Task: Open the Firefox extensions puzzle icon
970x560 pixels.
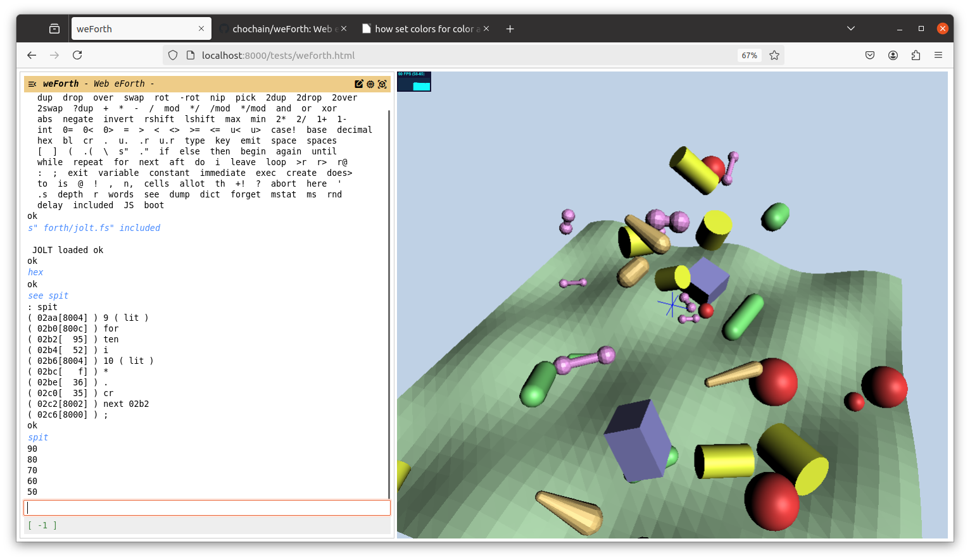Action: pos(916,56)
